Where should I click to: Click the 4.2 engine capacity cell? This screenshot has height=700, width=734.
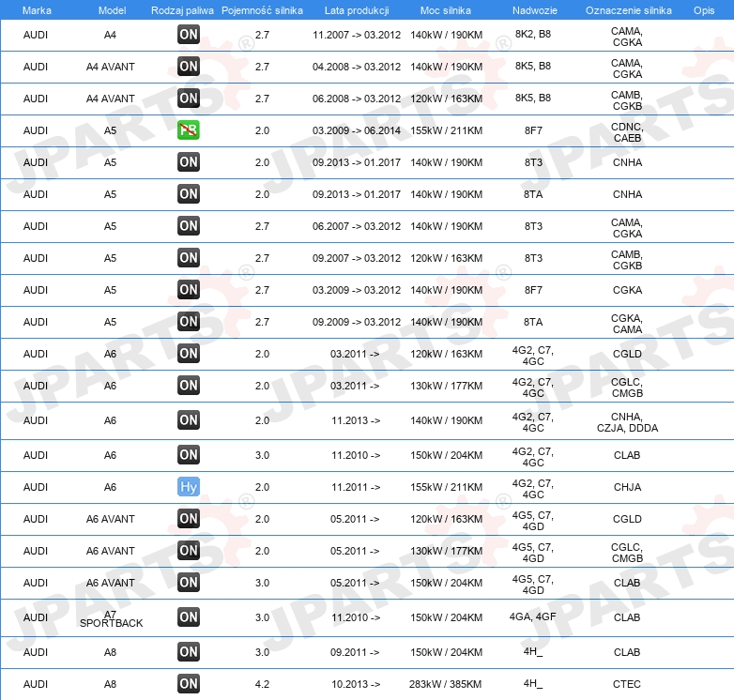262,684
